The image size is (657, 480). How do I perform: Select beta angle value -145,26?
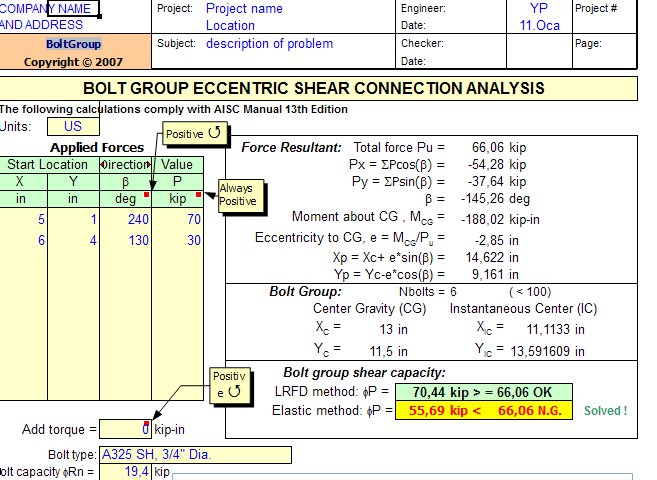coord(482,199)
